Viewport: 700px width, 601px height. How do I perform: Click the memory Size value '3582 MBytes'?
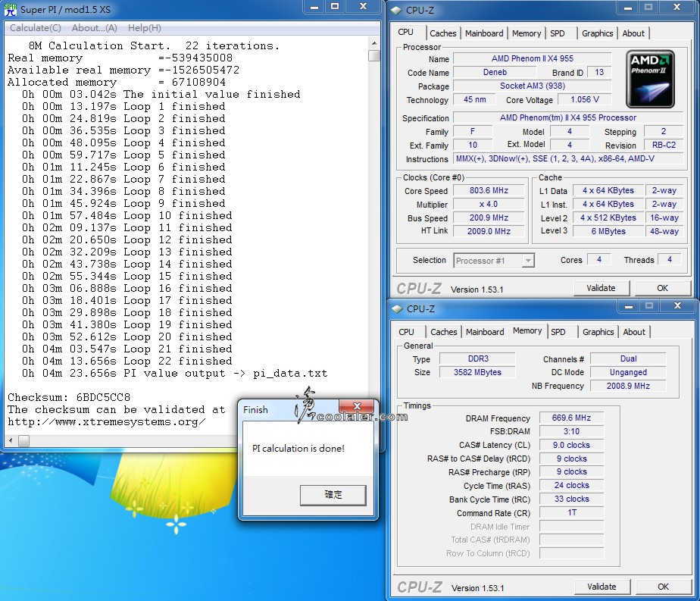pos(478,372)
